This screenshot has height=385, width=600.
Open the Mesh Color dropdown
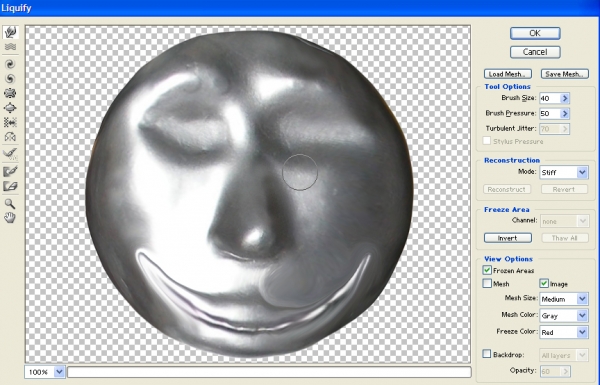click(582, 316)
